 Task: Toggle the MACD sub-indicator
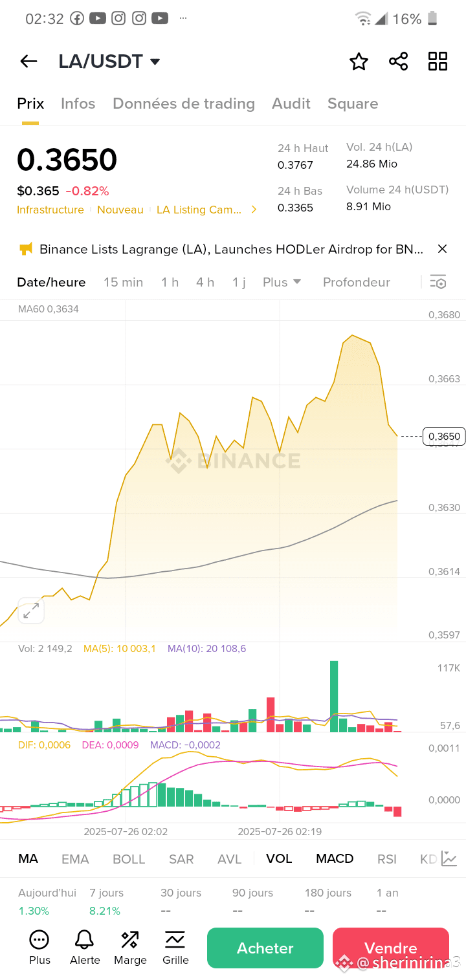pos(335,859)
